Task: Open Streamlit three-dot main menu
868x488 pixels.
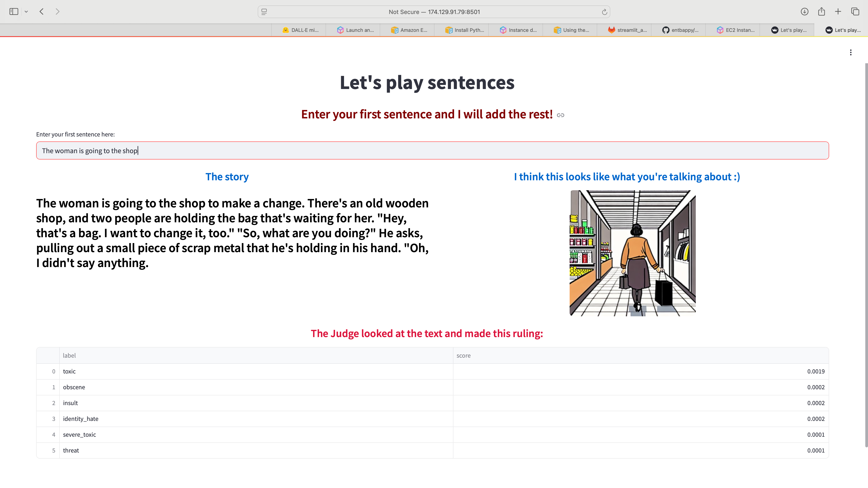Action: click(x=850, y=53)
